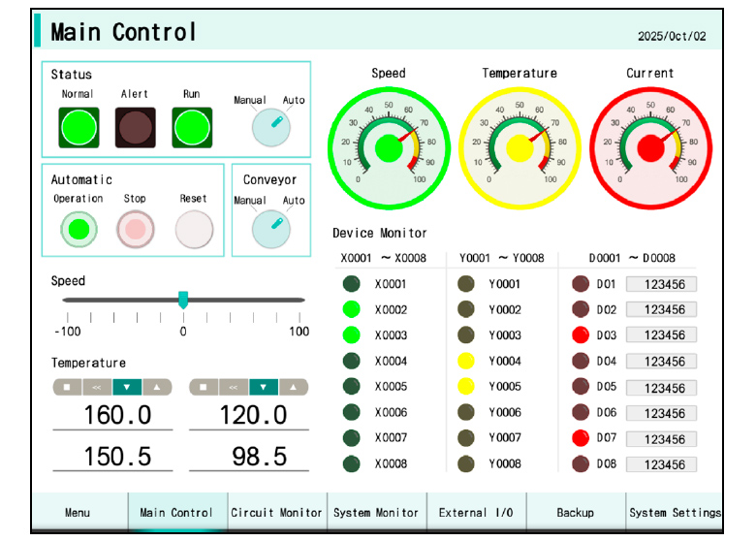756x541 pixels.
Task: Switch to the Circuit Monitor tab
Action: click(x=276, y=512)
